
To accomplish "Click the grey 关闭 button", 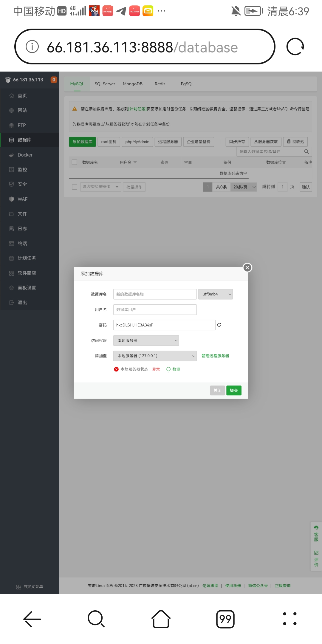I will pos(217,390).
